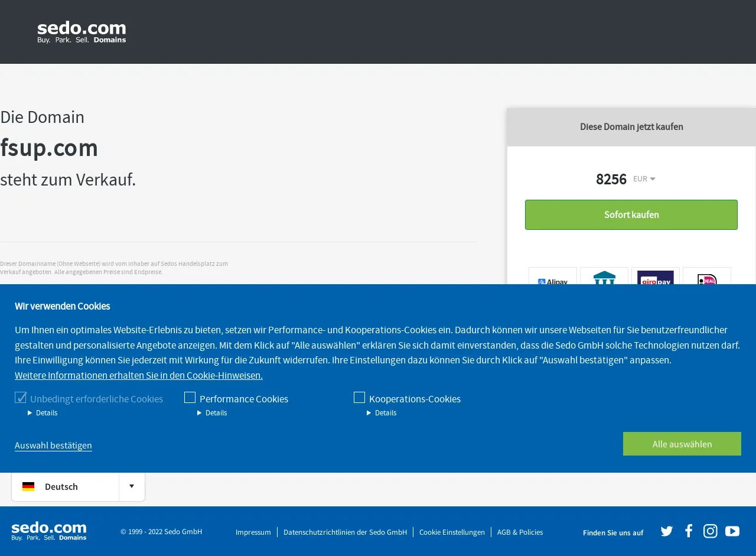
Task: Click Diese Domain jetzt kaufen header
Action: tap(631, 126)
